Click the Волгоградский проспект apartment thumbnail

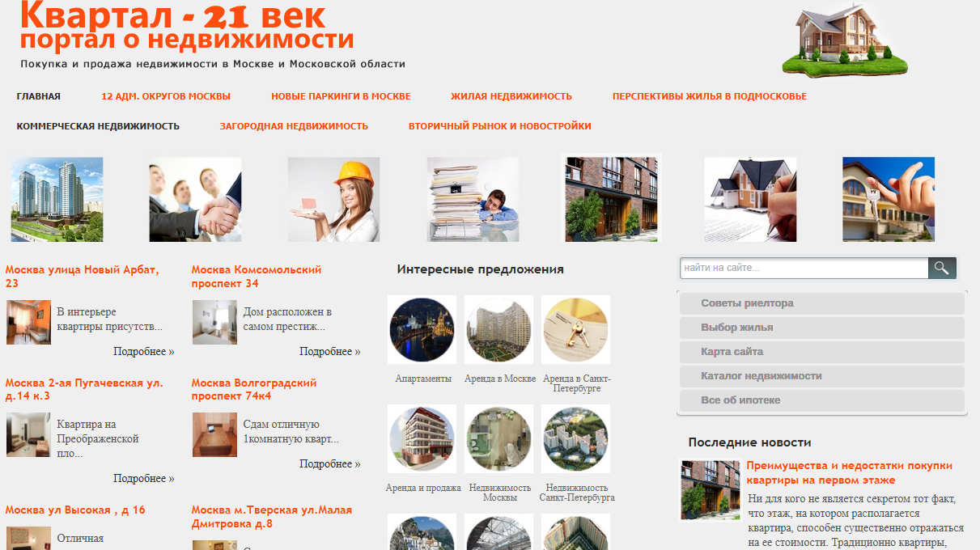(x=214, y=434)
